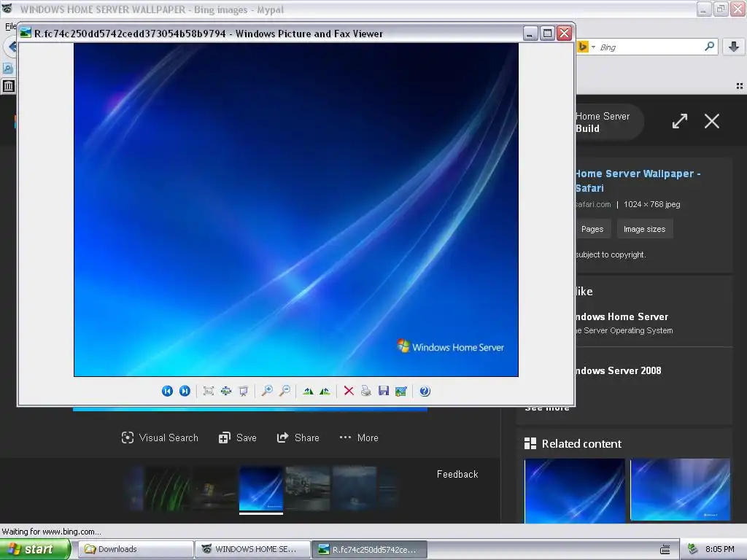This screenshot has width=747, height=560.
Task: Switch to R.fc74c250dd5742ce... taskbar item
Action: pyautogui.click(x=370, y=549)
